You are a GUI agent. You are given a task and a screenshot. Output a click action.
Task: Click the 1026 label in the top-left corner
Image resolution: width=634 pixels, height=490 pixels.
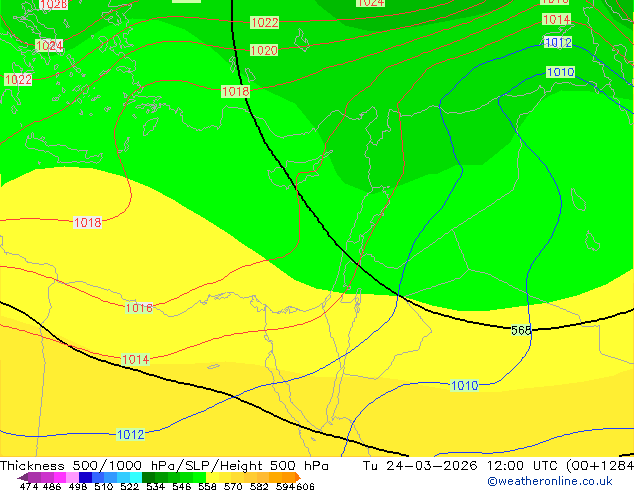click(53, 4)
